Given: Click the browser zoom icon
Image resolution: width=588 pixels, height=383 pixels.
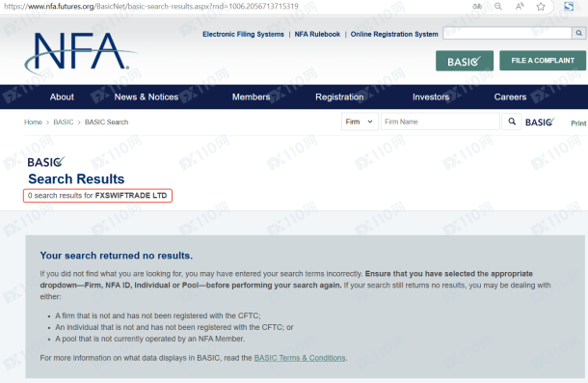Looking at the screenshot, I should 498,7.
